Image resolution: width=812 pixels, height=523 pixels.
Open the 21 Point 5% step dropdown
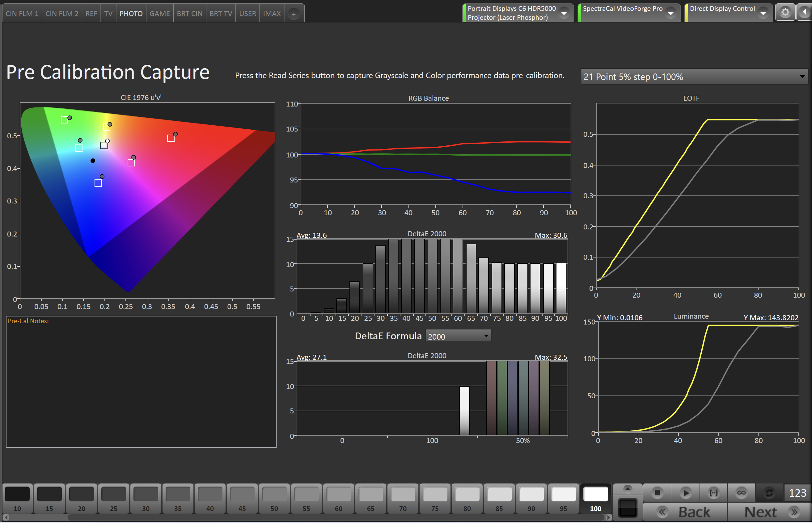(x=694, y=77)
